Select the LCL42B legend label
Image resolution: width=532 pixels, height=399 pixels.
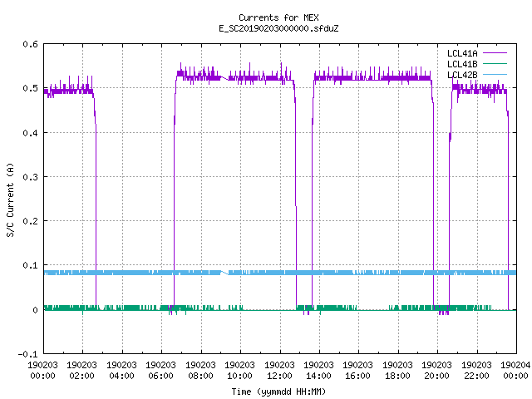(462, 75)
